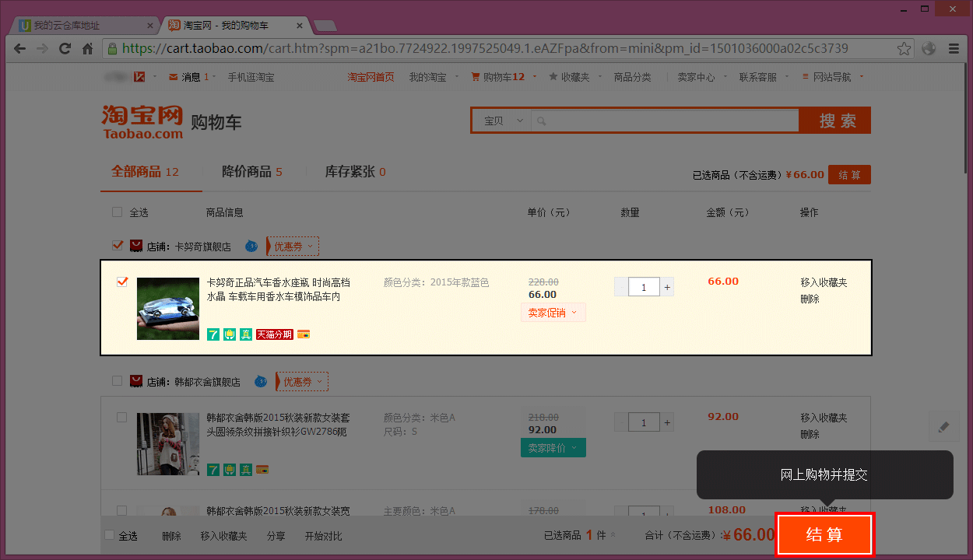Click Tmall shop icon beside 卡努奇旗舰店
Screen dimensions: 973x560
[x=136, y=246]
